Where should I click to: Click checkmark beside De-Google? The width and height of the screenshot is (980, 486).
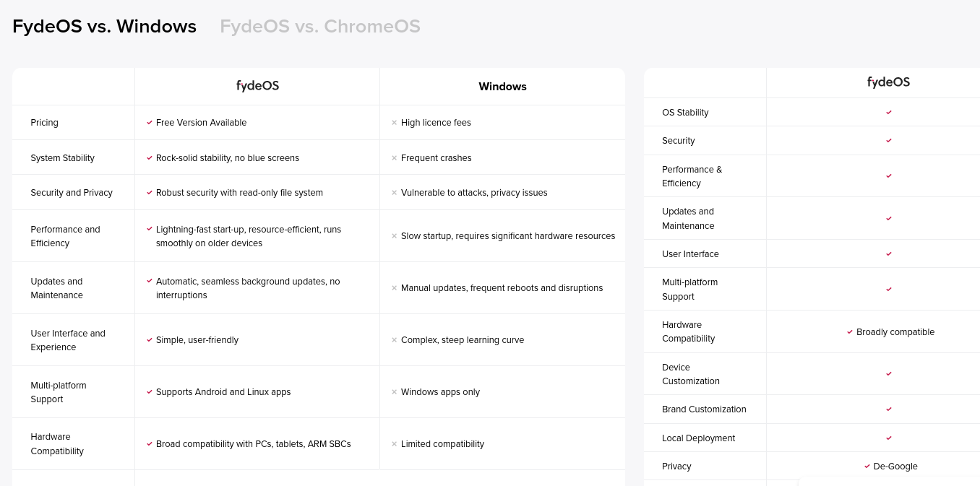click(867, 467)
